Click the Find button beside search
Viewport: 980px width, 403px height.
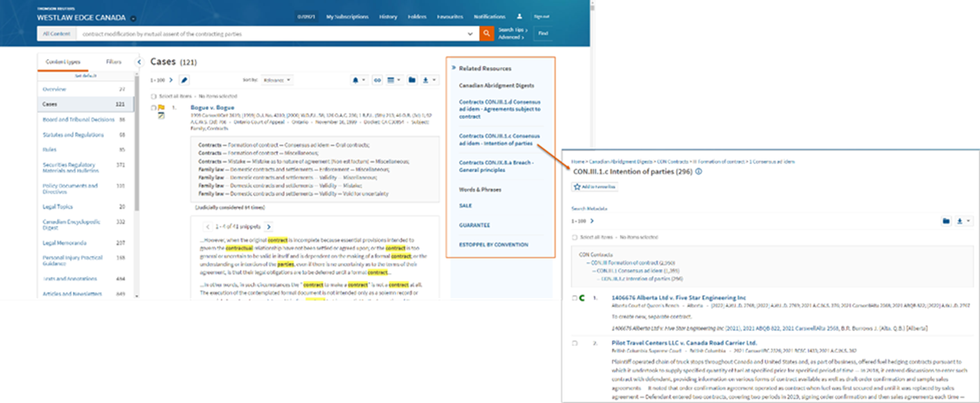coord(543,33)
